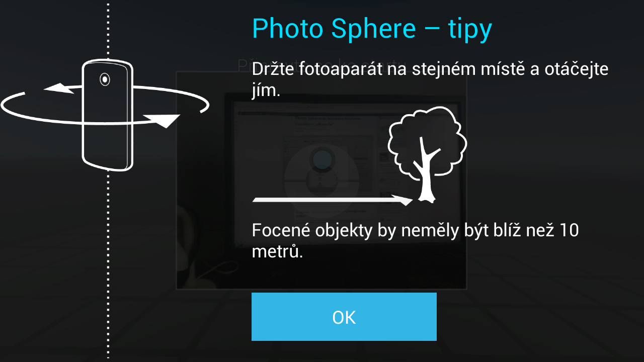Click the 'Photo Sphere – tipy' title
644x362 pixels.
pos(372,29)
